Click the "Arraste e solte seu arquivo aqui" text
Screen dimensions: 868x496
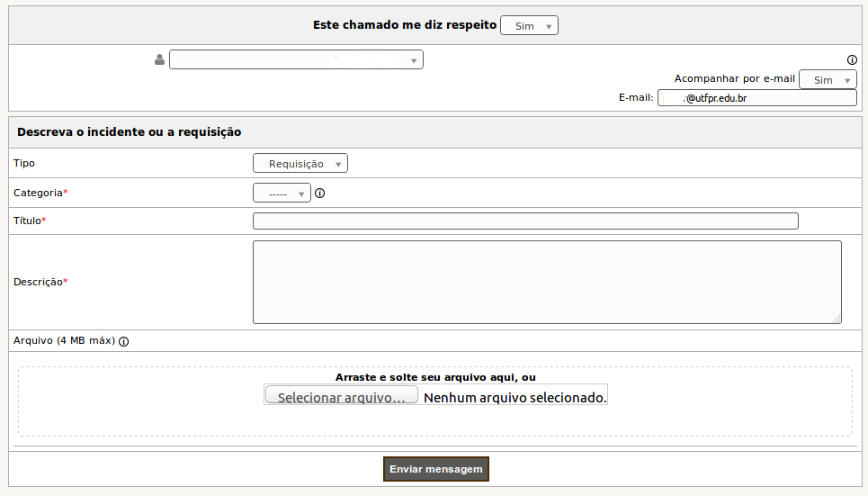[434, 377]
